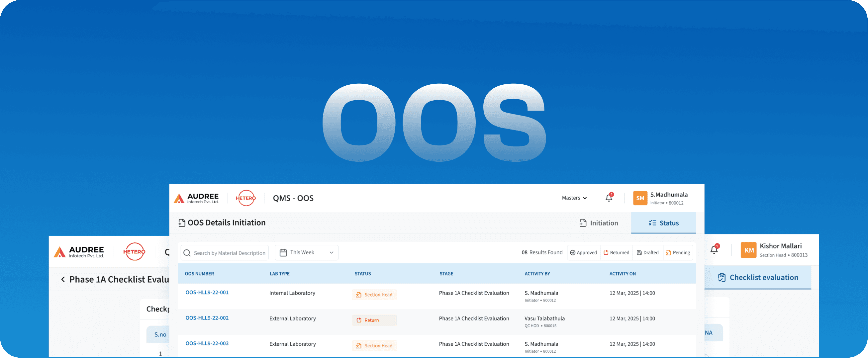Screen dimensions: 868x358
Task: Click Vasu Talabathula in the activity column
Action: coord(544,318)
